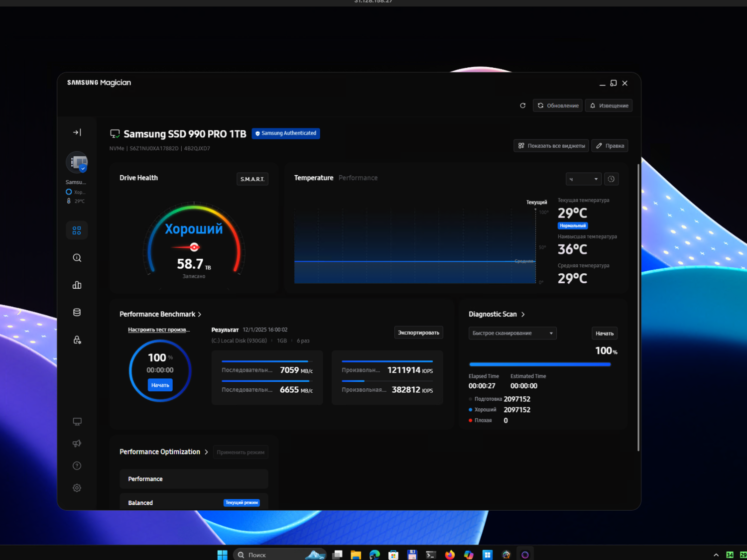Open the data management disk icon in sidebar
This screenshot has height=560, width=747.
[77, 313]
